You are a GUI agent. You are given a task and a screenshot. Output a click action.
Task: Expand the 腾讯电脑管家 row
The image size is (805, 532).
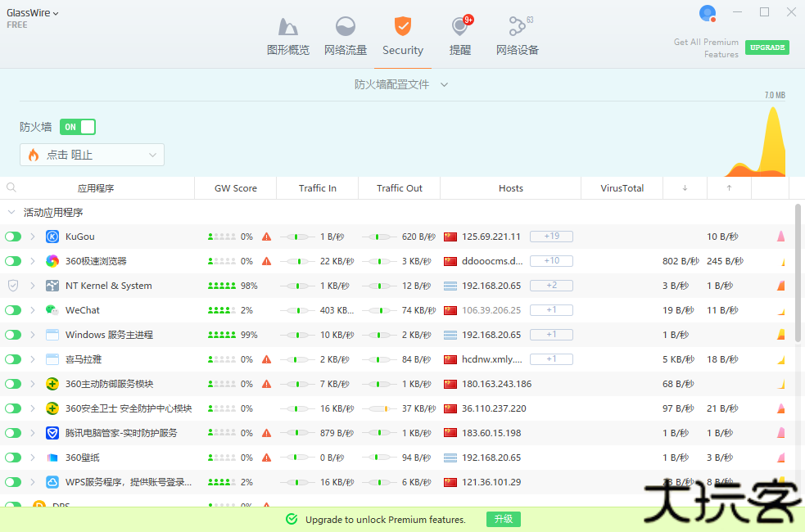tap(32, 433)
